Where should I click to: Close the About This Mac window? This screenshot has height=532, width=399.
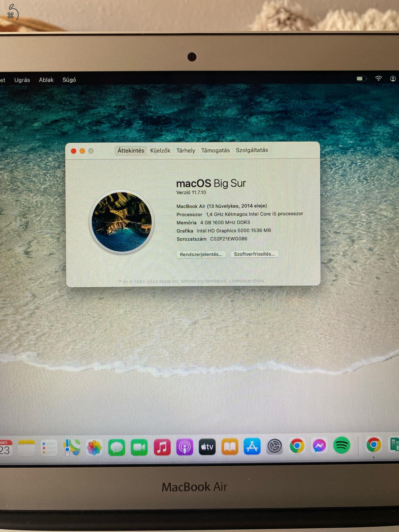click(x=74, y=151)
